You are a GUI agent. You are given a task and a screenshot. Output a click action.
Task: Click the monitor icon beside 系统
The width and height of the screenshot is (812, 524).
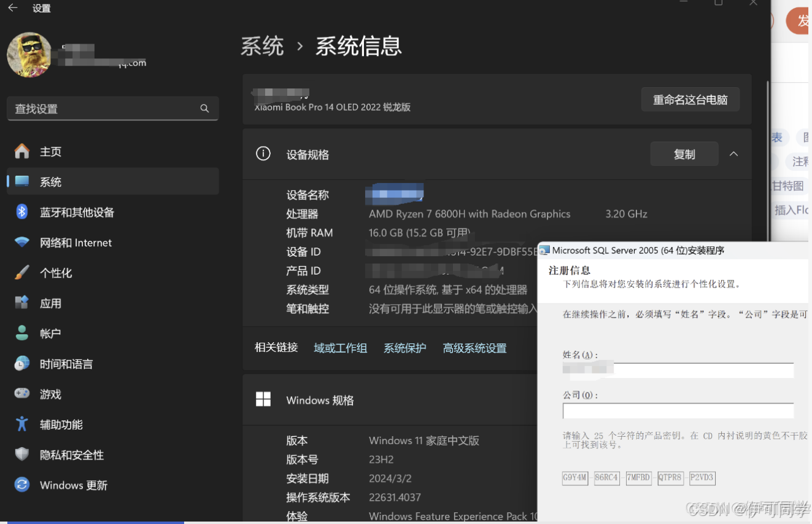[x=22, y=181]
